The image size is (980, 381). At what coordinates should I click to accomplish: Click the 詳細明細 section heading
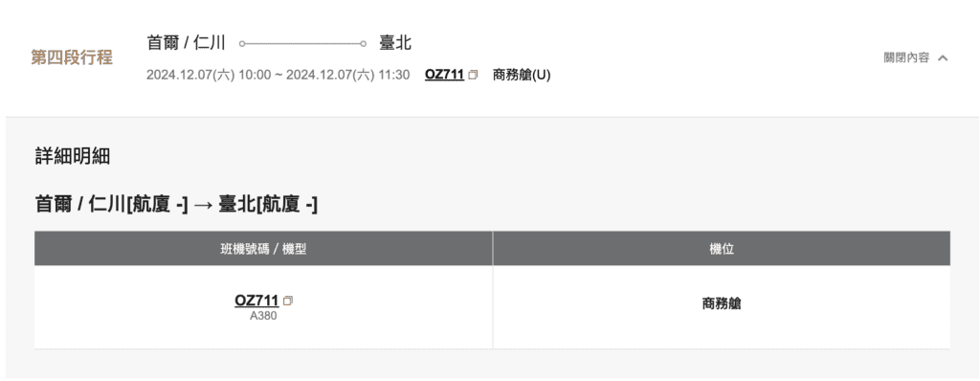click(x=73, y=157)
